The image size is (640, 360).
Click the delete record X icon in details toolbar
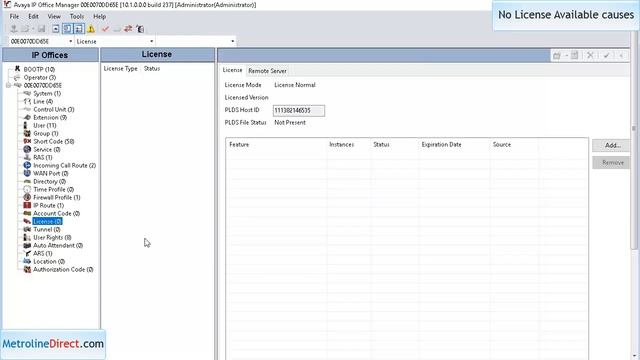click(x=590, y=55)
